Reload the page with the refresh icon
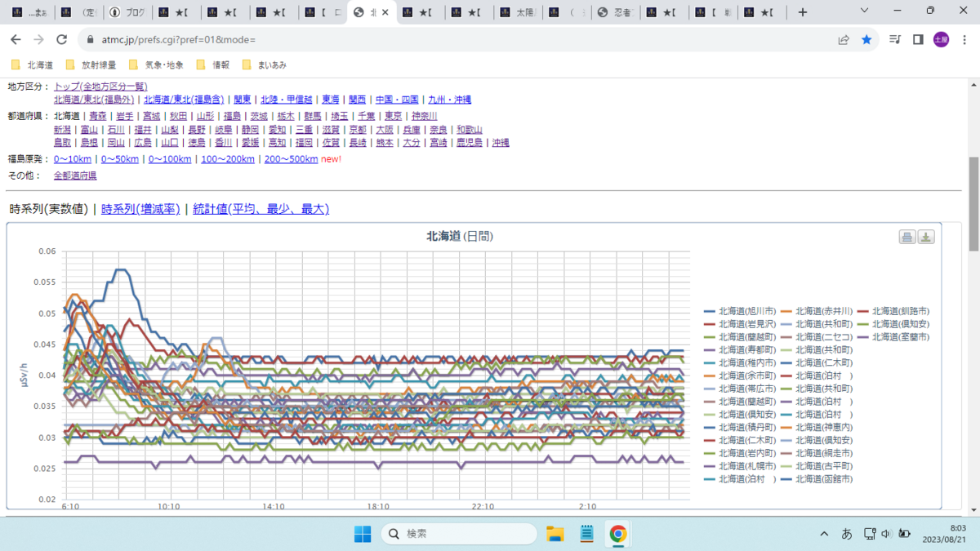 click(x=61, y=39)
